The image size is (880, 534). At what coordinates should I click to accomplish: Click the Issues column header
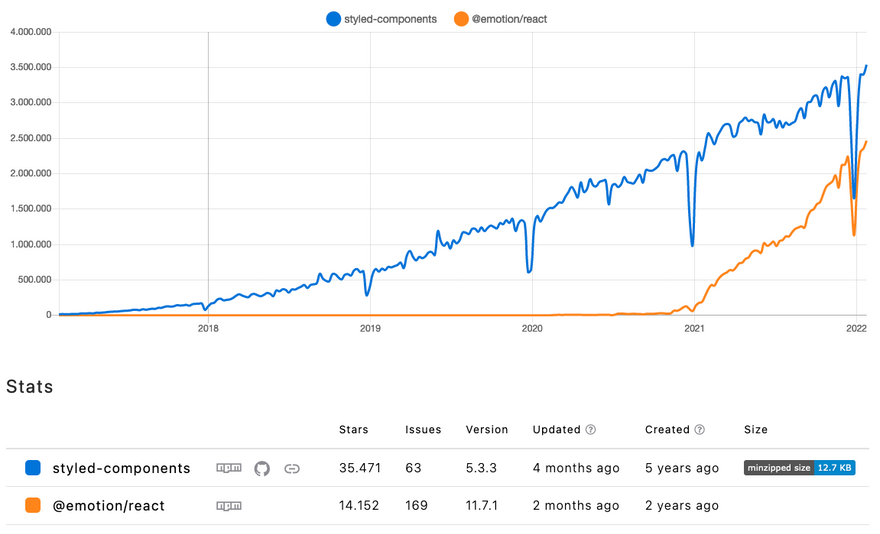pos(423,430)
